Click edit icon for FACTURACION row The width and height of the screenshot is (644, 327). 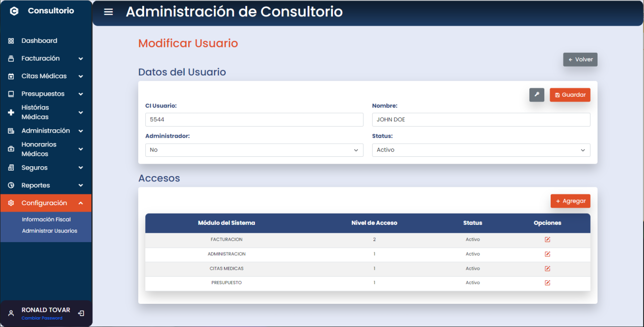coord(547,240)
